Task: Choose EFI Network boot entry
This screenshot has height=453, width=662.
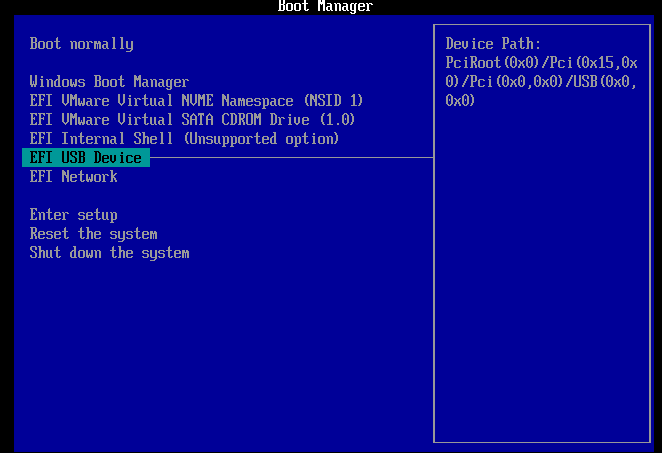Action: coord(73,177)
